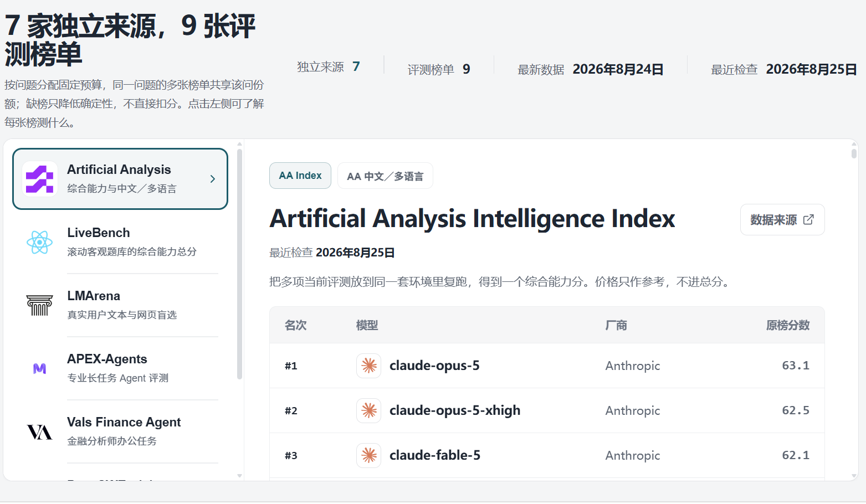Click the claude-opus-5-xhigh model name
Screen dimensions: 866x504
pos(455,410)
